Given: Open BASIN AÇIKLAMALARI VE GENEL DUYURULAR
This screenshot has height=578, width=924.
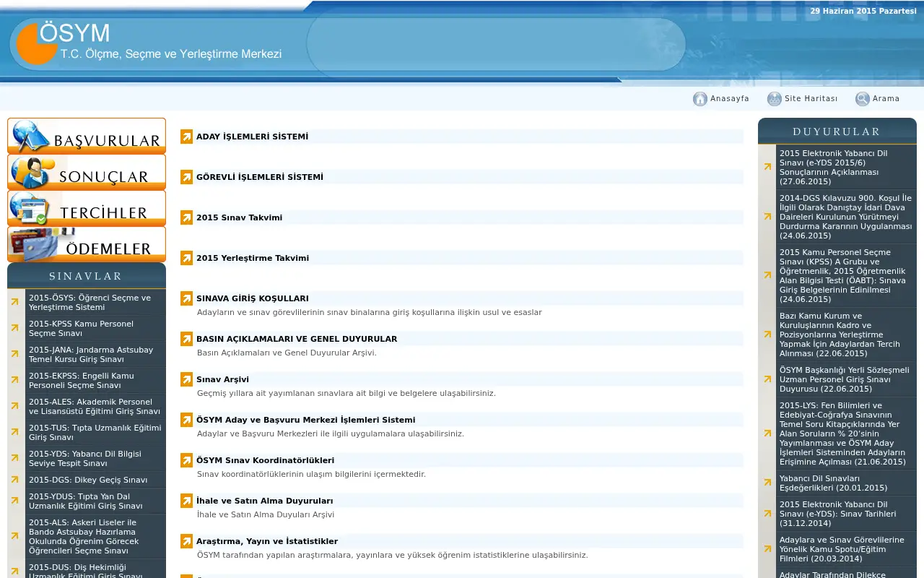Looking at the screenshot, I should [297, 339].
